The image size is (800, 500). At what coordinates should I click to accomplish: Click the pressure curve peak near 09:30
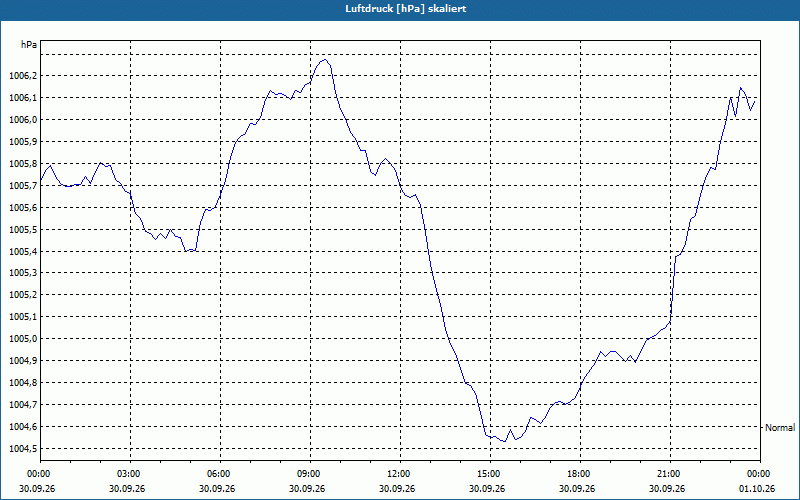324,60
